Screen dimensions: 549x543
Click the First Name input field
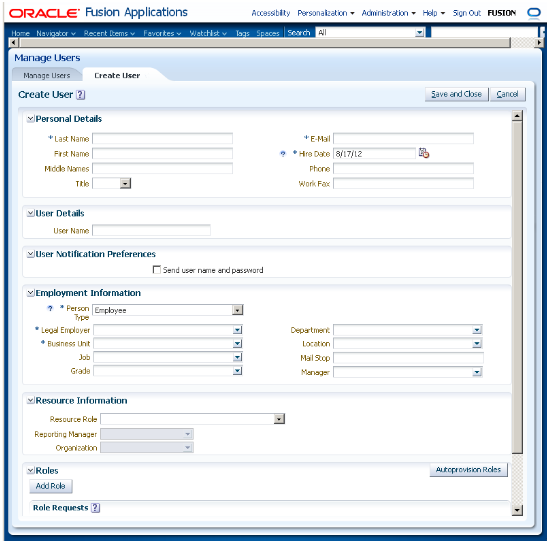(162, 154)
